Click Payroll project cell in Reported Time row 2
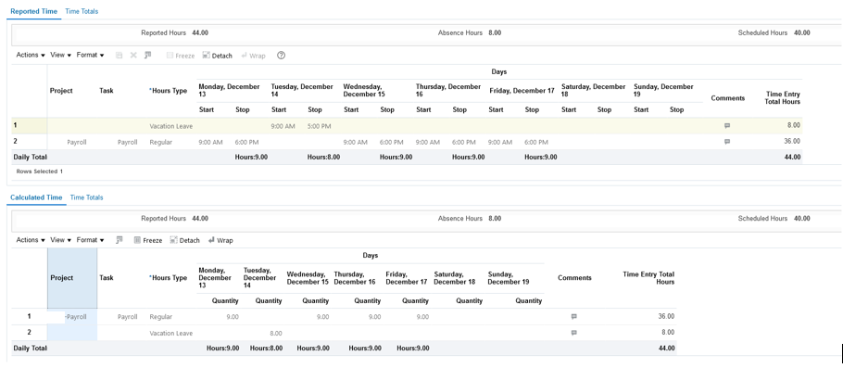This screenshot has width=868, height=368. (x=76, y=143)
